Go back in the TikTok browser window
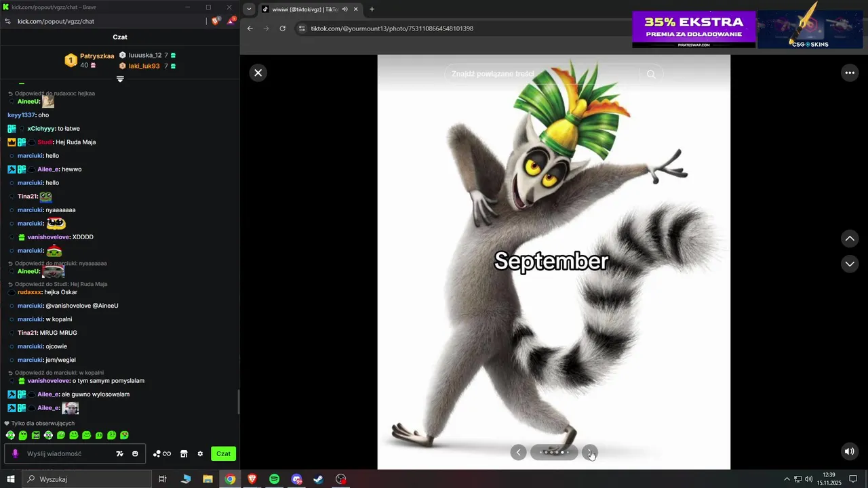Screen dimensions: 868x488 (x=250, y=28)
